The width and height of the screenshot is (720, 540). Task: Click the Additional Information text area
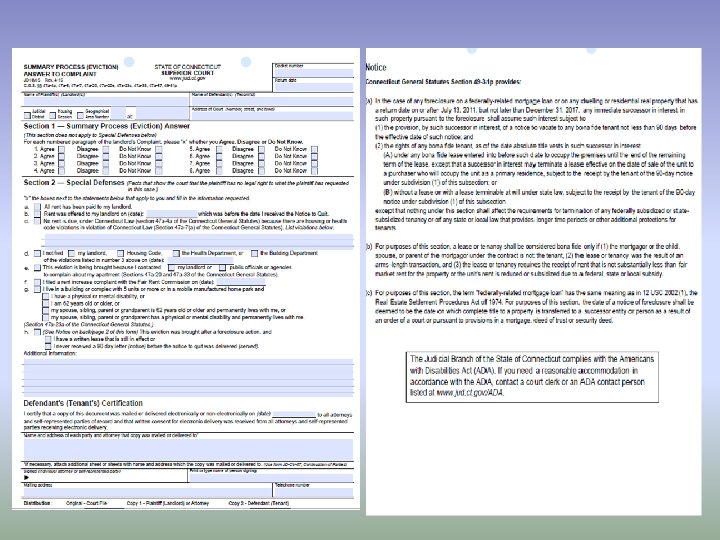(x=188, y=377)
